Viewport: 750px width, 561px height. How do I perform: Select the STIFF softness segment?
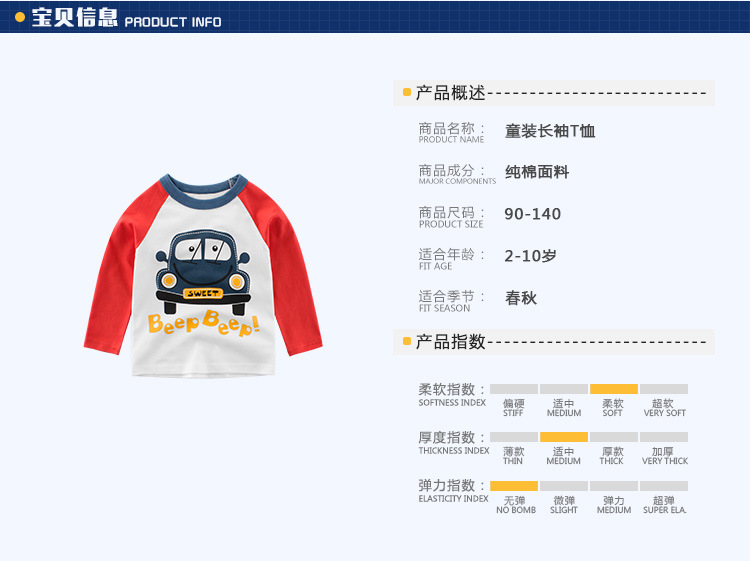point(514,389)
